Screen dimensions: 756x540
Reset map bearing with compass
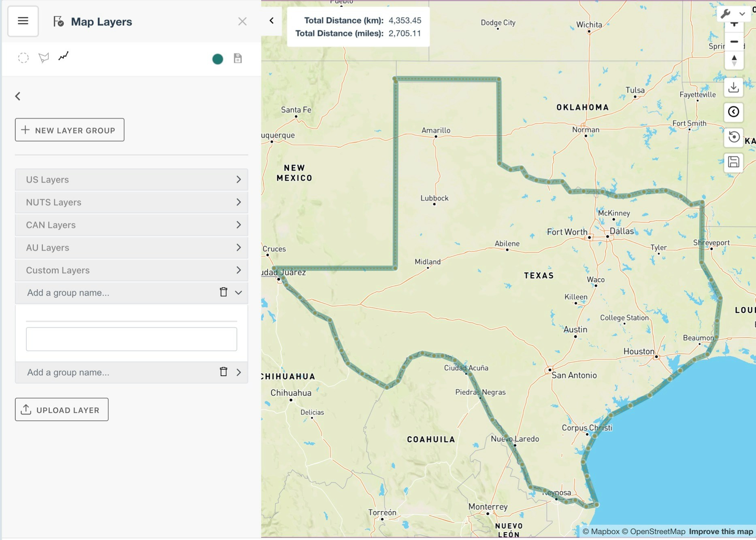coord(734,60)
